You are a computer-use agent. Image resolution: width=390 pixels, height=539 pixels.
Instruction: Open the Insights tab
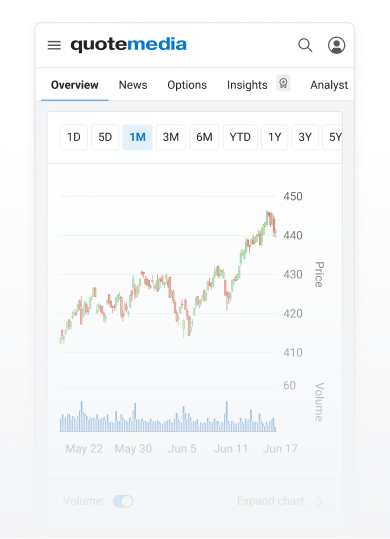[x=247, y=85]
